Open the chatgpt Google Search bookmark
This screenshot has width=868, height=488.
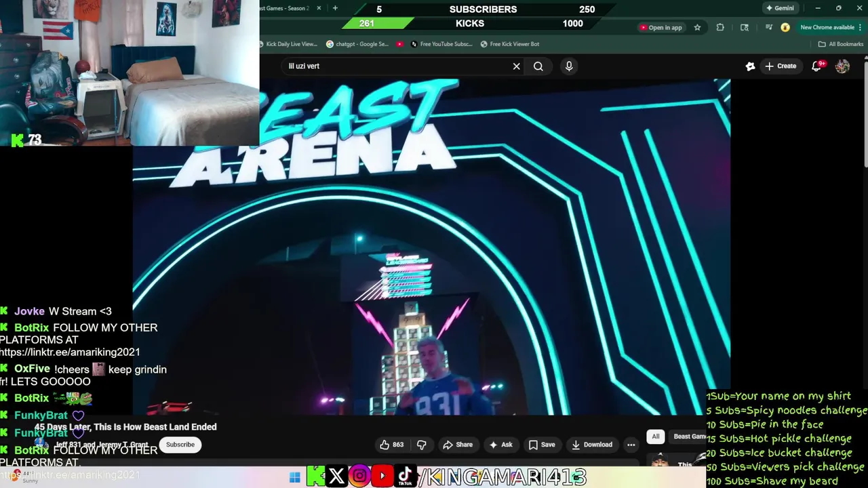pos(357,44)
